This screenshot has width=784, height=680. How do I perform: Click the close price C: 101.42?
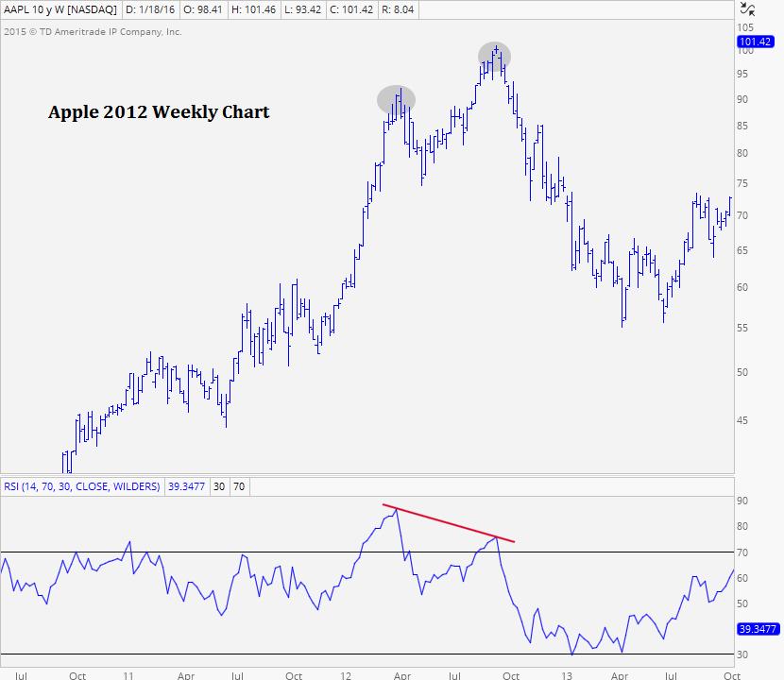pyautogui.click(x=351, y=9)
